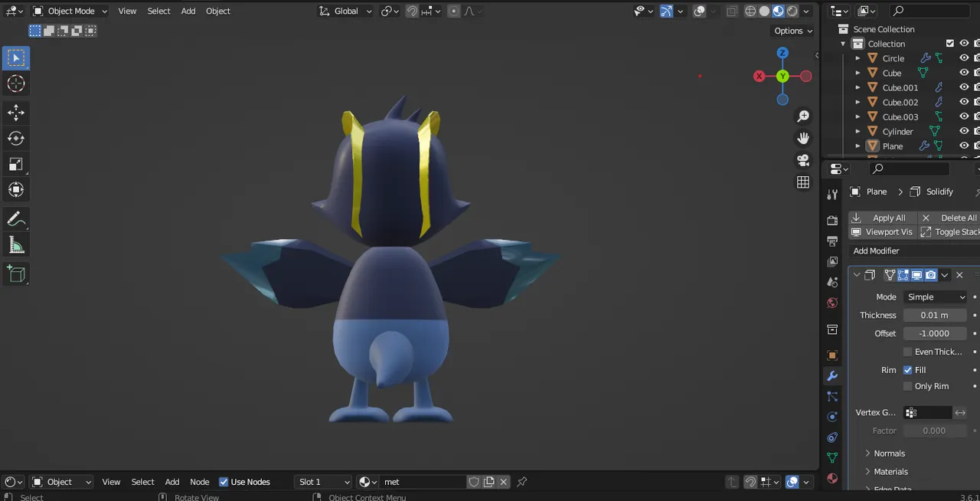The image size is (980, 501).
Task: Open the Particles properties tab
Action: 832,396
